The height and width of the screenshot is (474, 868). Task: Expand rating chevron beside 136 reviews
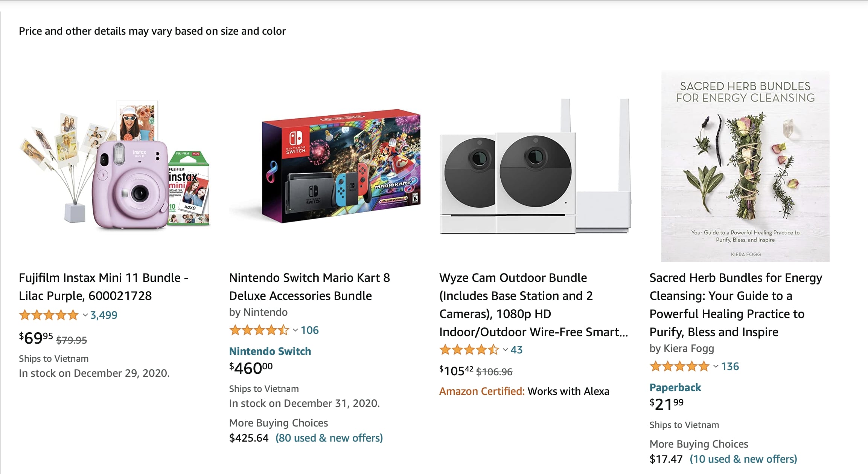[x=716, y=366]
